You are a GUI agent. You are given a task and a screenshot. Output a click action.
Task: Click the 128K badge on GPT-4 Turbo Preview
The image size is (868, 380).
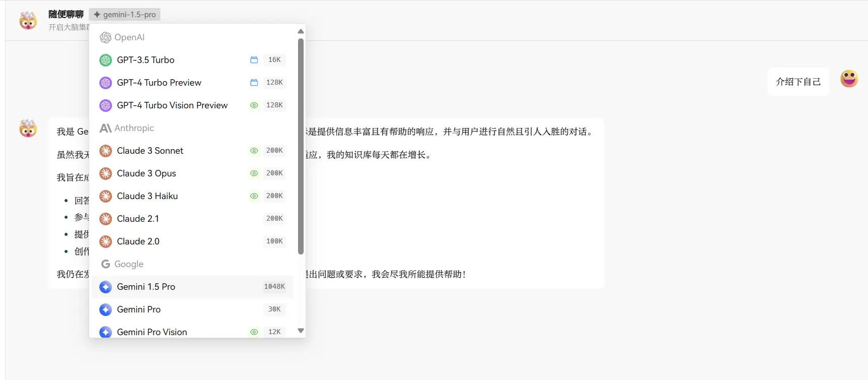point(274,83)
